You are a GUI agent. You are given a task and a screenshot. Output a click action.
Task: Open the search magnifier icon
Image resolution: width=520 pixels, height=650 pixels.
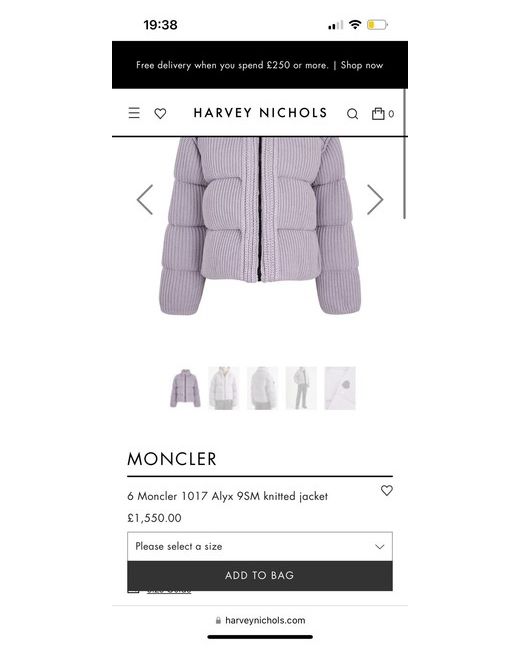[352, 114]
